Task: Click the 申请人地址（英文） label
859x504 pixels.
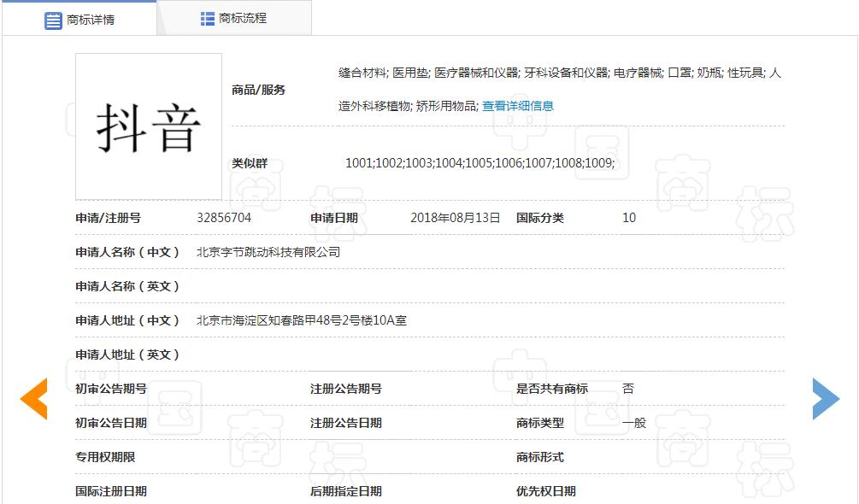Action: (127, 355)
